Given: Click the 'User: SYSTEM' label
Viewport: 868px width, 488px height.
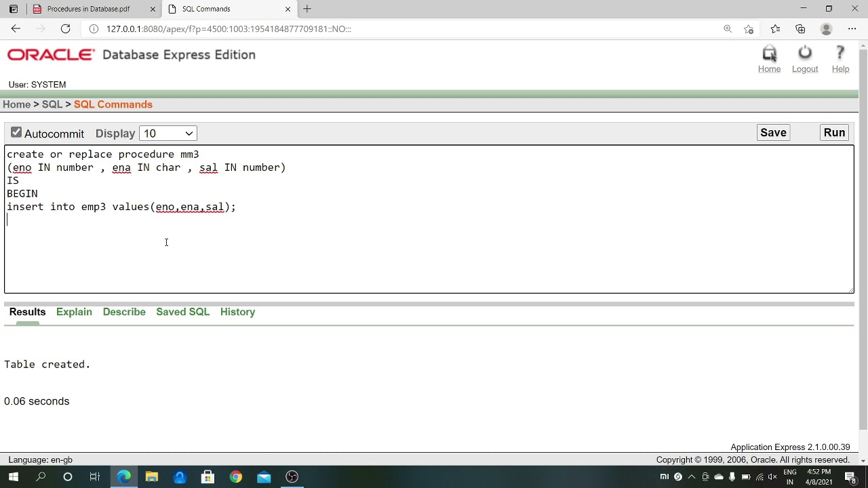Looking at the screenshot, I should click(x=37, y=85).
